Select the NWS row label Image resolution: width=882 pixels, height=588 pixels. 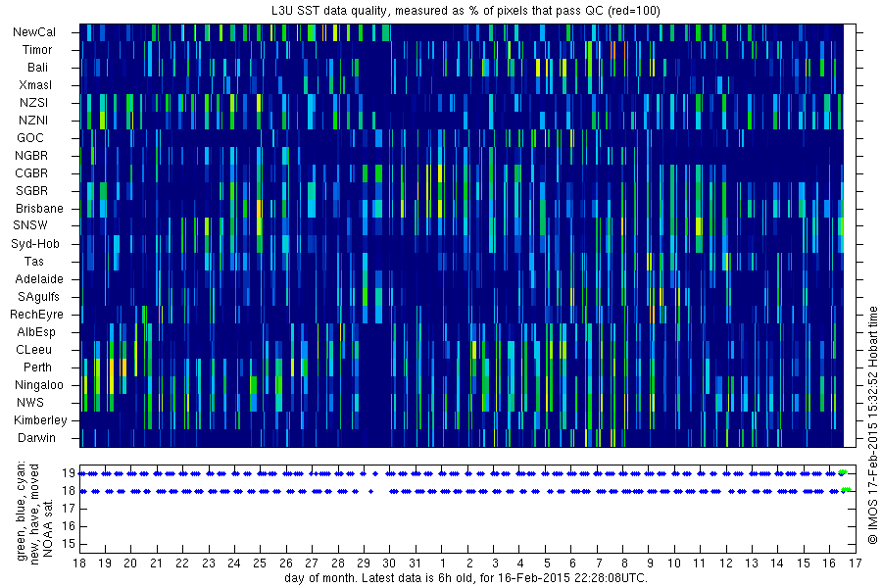pyautogui.click(x=30, y=403)
